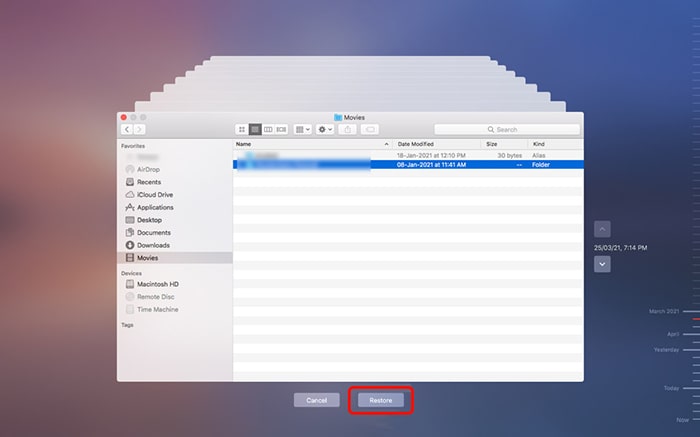Switch to column view in toolbar
Screen dimensions: 700x437
(x=268, y=129)
